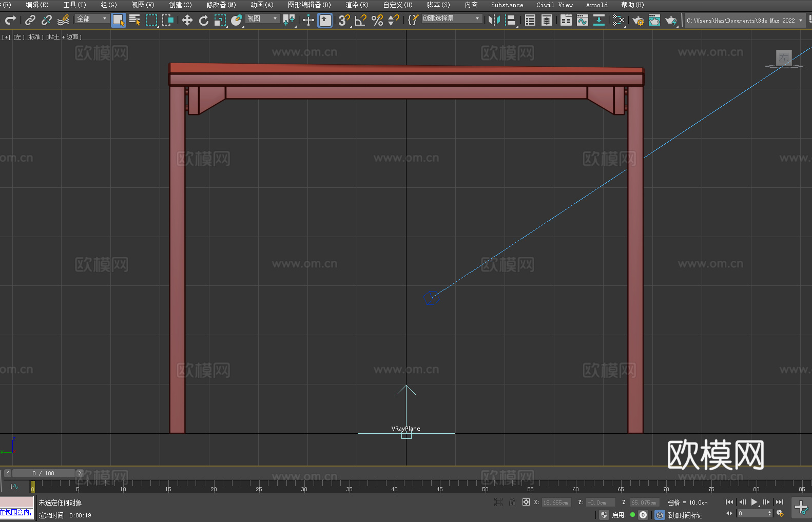Select the Rotate tool

click(203, 20)
